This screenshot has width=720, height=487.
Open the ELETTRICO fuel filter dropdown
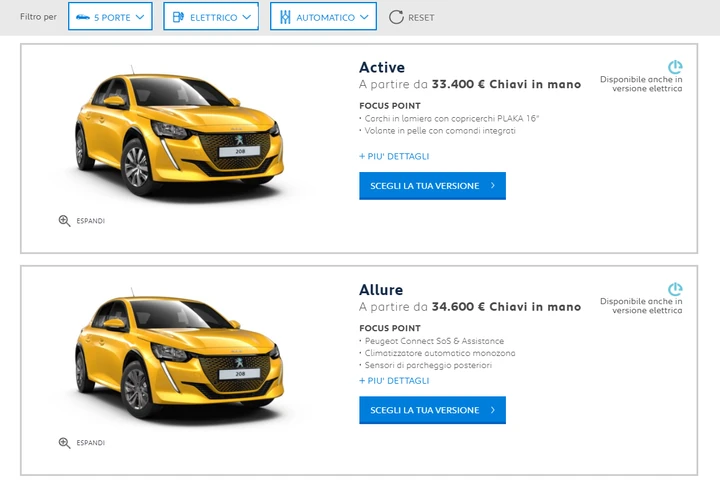[x=211, y=17]
